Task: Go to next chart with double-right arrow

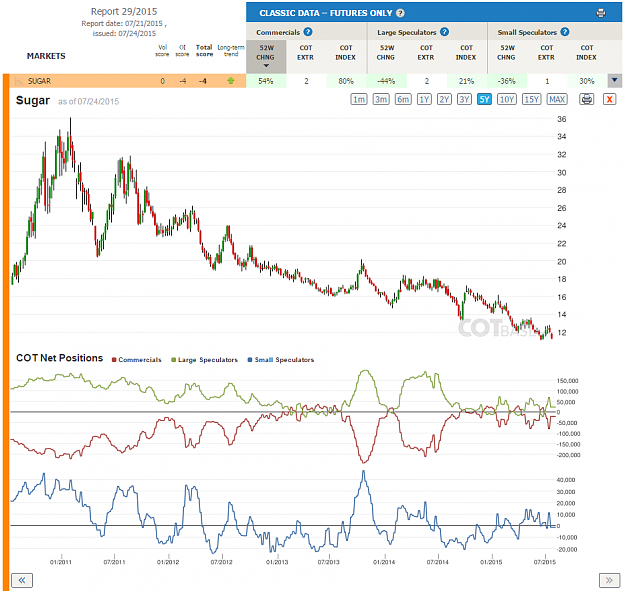Action: click(609, 580)
